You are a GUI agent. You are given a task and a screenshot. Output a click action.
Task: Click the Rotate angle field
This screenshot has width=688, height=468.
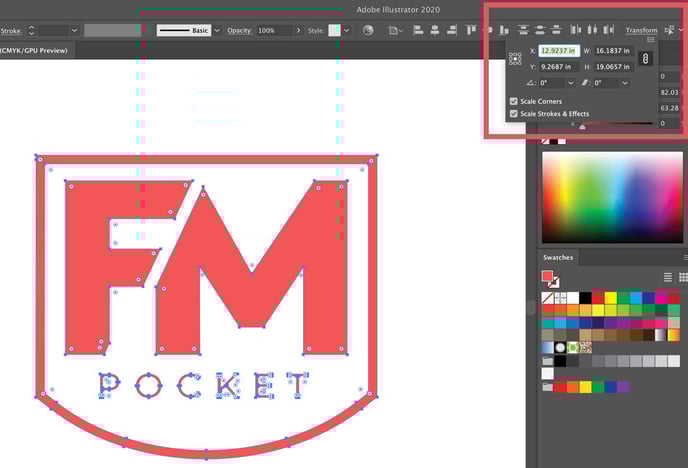pos(552,83)
